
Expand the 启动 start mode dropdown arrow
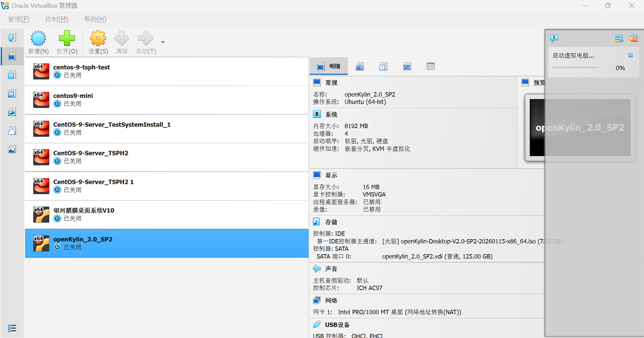[163, 42]
